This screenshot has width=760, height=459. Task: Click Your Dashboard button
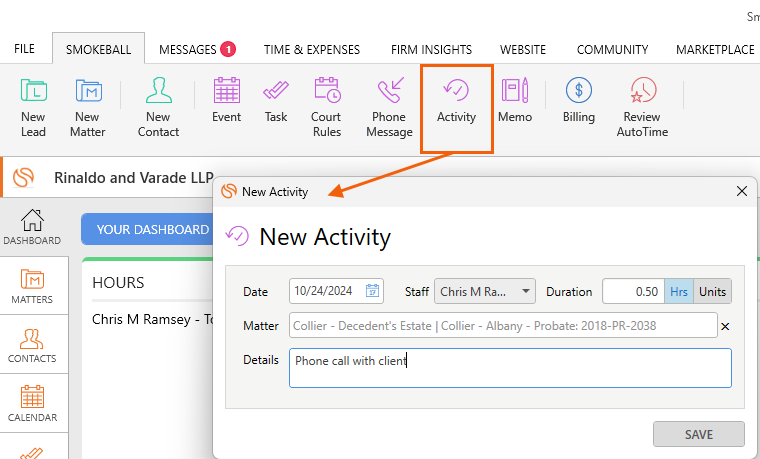click(x=152, y=229)
